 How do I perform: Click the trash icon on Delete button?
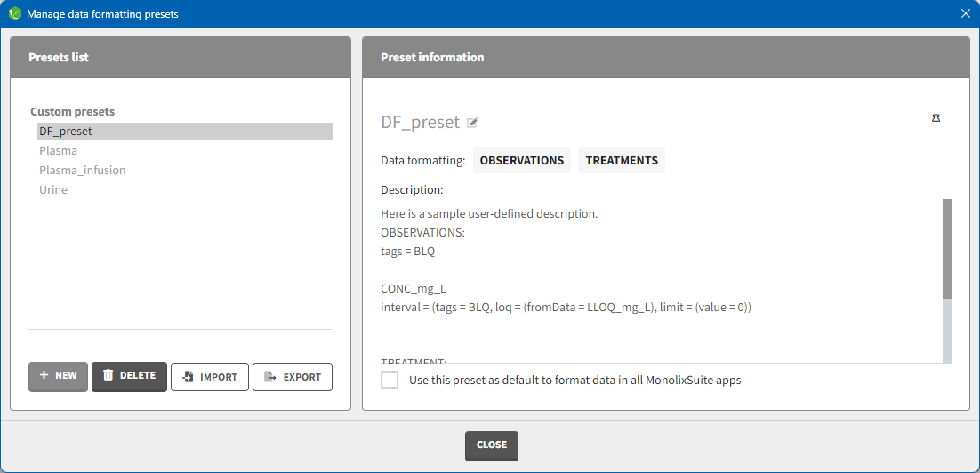108,376
